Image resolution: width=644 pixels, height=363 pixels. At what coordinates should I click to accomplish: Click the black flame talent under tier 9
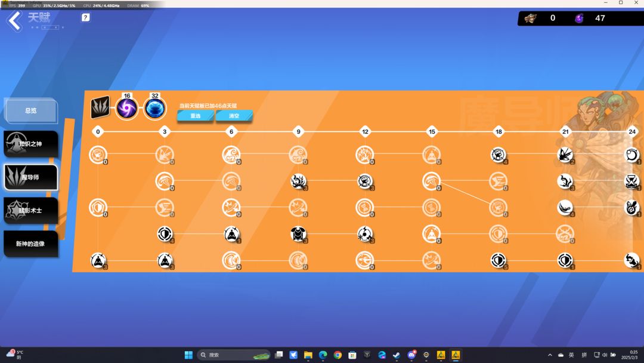298,181
